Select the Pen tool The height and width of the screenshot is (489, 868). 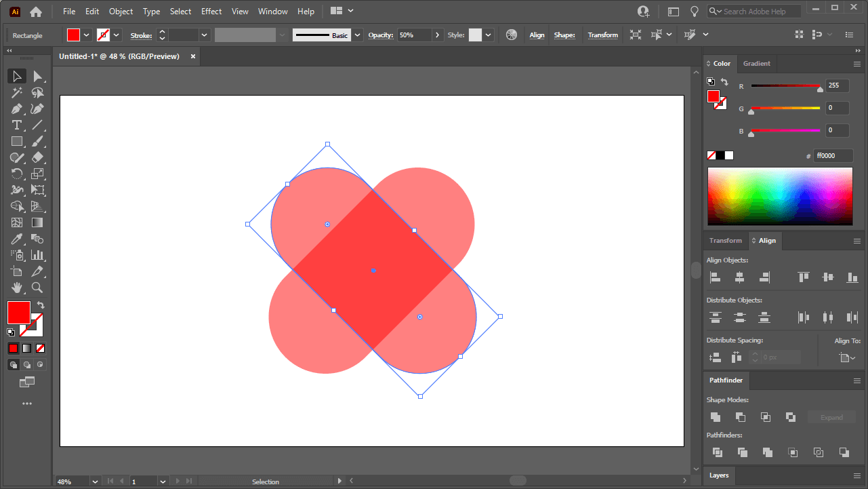pyautogui.click(x=17, y=109)
